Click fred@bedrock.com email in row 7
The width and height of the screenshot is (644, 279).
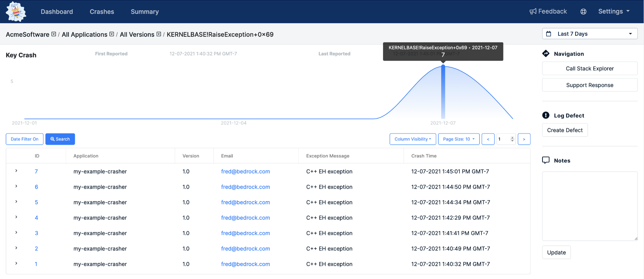pos(245,171)
